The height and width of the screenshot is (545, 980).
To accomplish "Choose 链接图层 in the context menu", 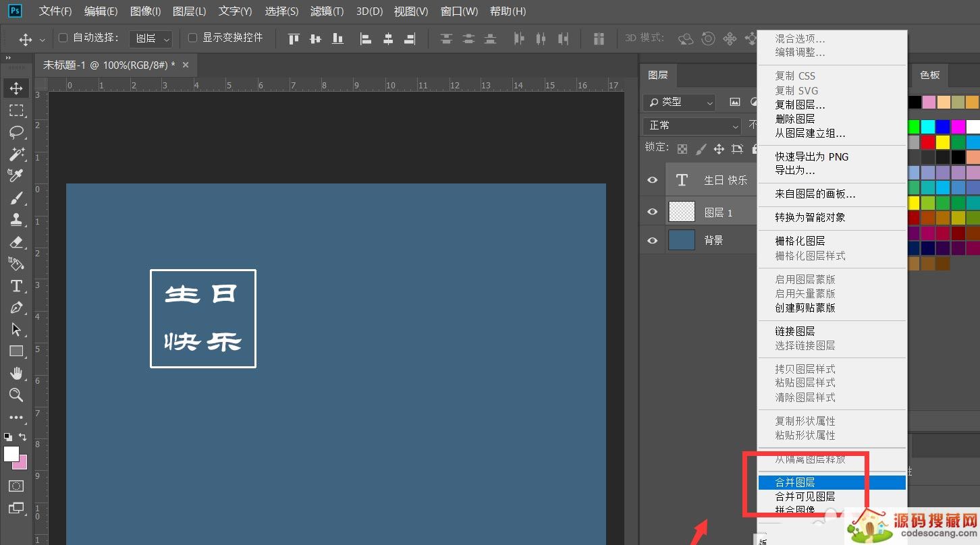I will tap(832, 331).
